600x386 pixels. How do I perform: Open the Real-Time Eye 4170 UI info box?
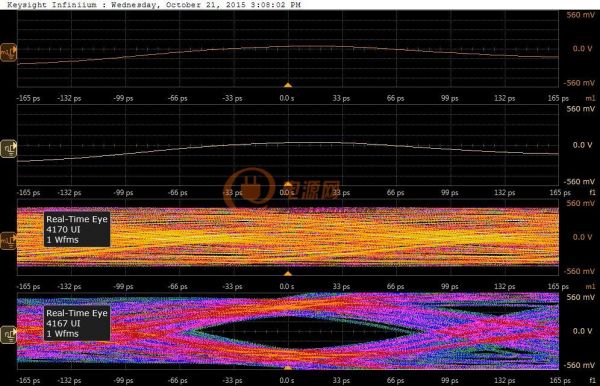click(77, 229)
